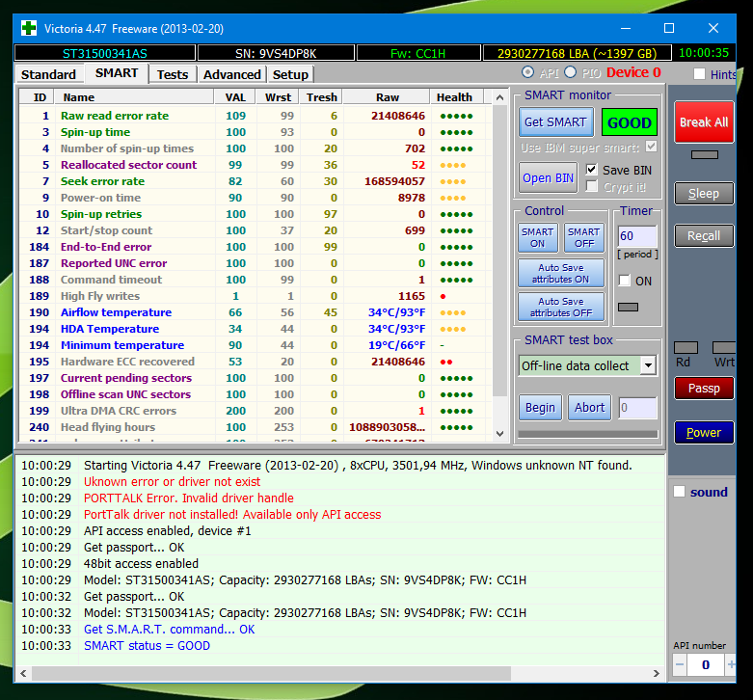Enable the Hints checkbox
The height and width of the screenshot is (700, 753).
(699, 74)
